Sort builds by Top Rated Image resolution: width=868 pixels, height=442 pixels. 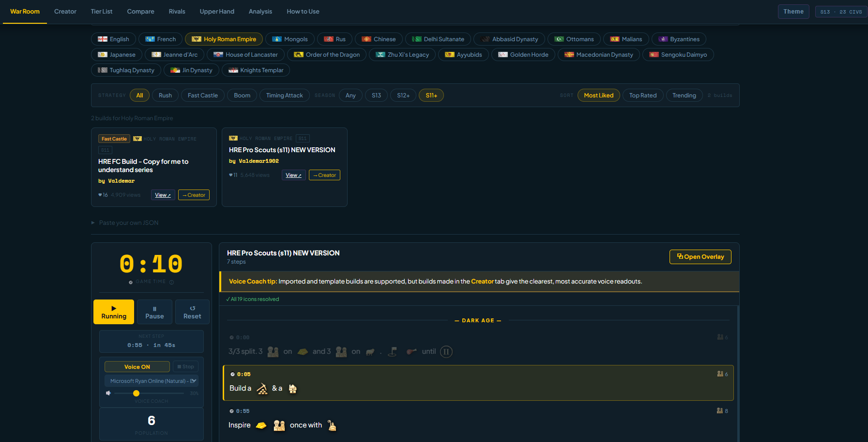643,95
